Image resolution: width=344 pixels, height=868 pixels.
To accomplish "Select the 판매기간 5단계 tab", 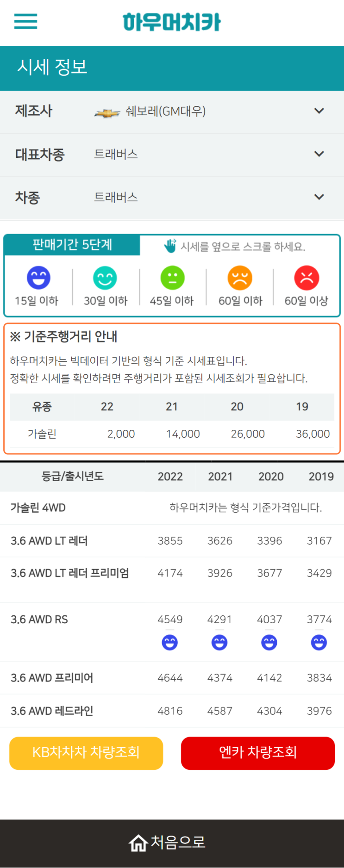I will [x=72, y=245].
